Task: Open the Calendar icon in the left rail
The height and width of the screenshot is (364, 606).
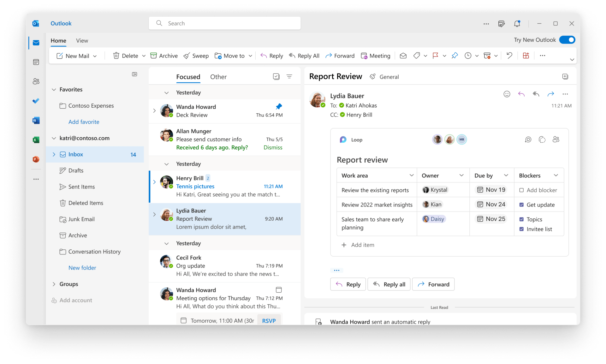Action: click(36, 62)
